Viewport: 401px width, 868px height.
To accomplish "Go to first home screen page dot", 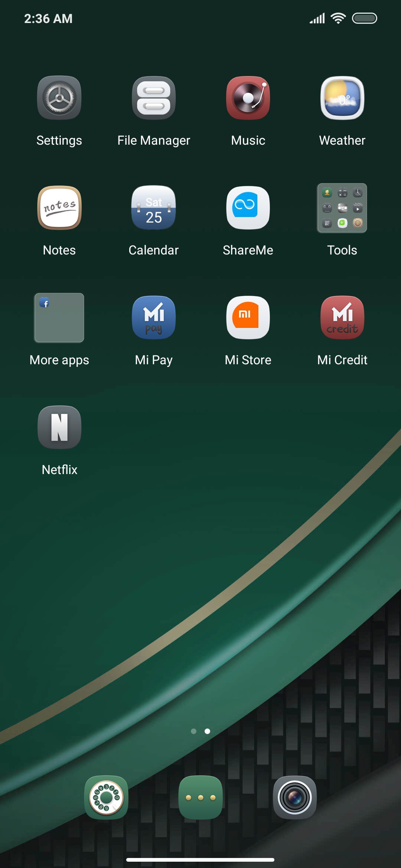I will click(193, 731).
